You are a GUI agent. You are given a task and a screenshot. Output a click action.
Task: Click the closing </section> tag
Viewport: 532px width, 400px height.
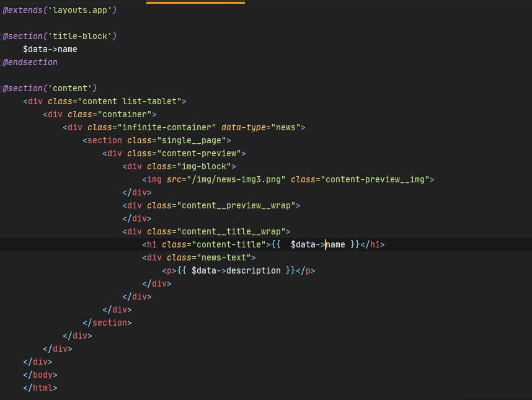pyautogui.click(x=107, y=322)
